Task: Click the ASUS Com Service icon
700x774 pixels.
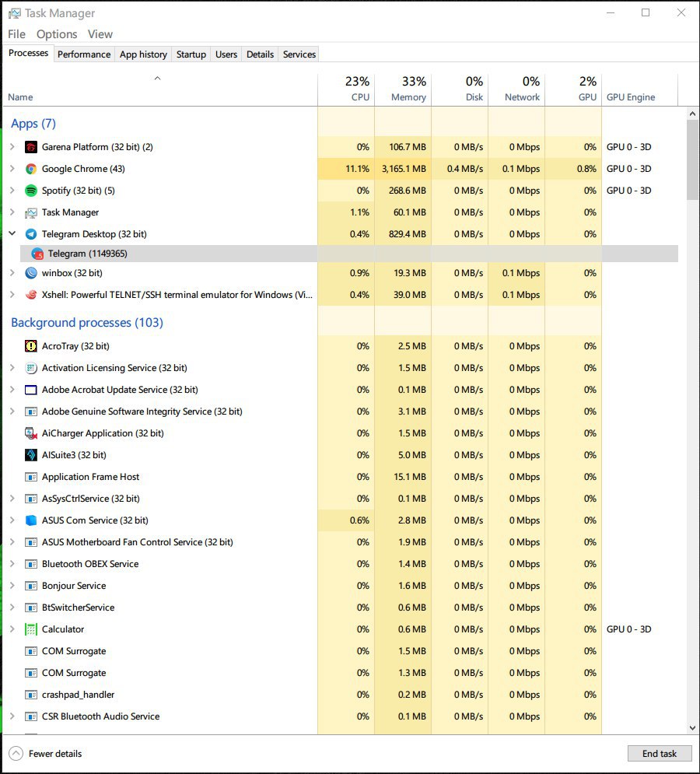Action: pyautogui.click(x=31, y=520)
